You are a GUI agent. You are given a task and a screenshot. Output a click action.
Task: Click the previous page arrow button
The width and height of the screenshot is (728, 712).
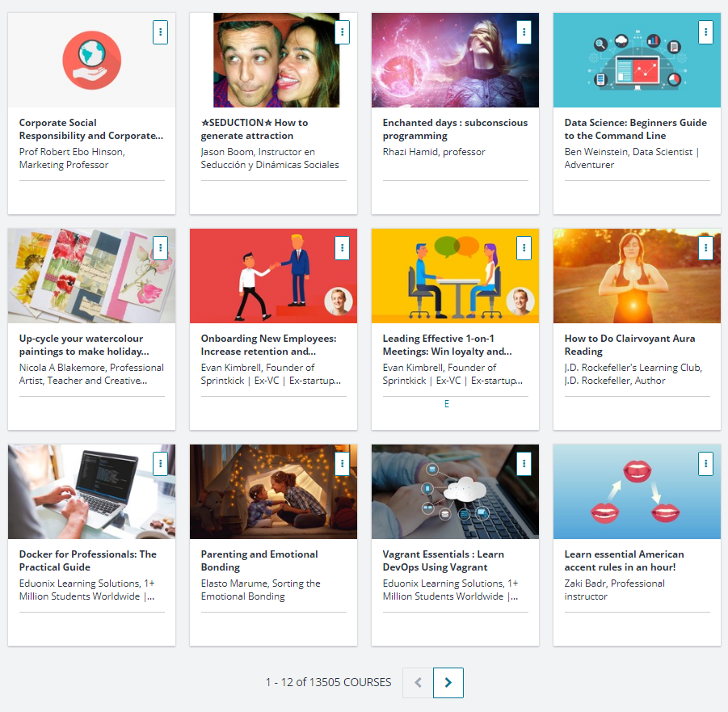418,683
